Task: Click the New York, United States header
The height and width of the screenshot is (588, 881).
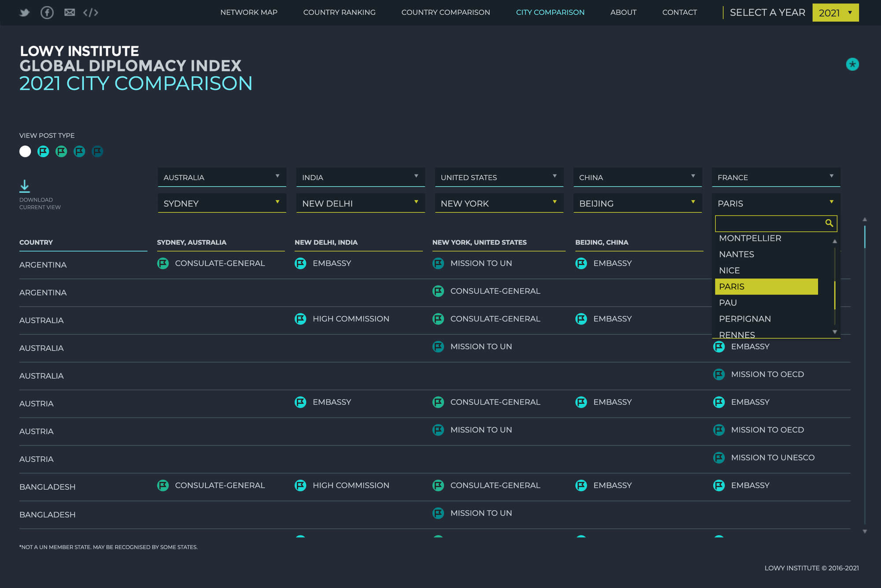Action: pyautogui.click(x=479, y=242)
